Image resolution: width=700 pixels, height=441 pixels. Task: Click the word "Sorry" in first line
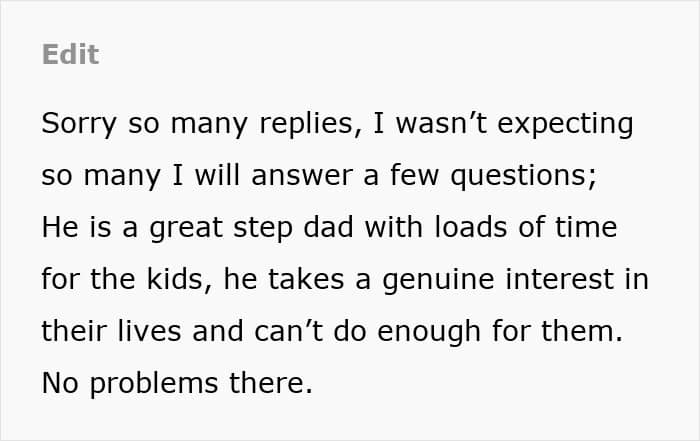(79, 125)
